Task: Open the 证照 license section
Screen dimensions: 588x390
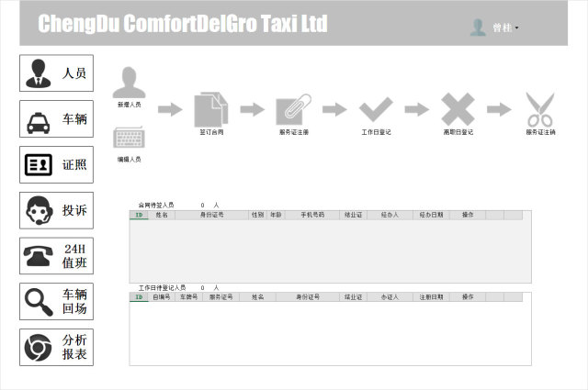Action: 56,164
